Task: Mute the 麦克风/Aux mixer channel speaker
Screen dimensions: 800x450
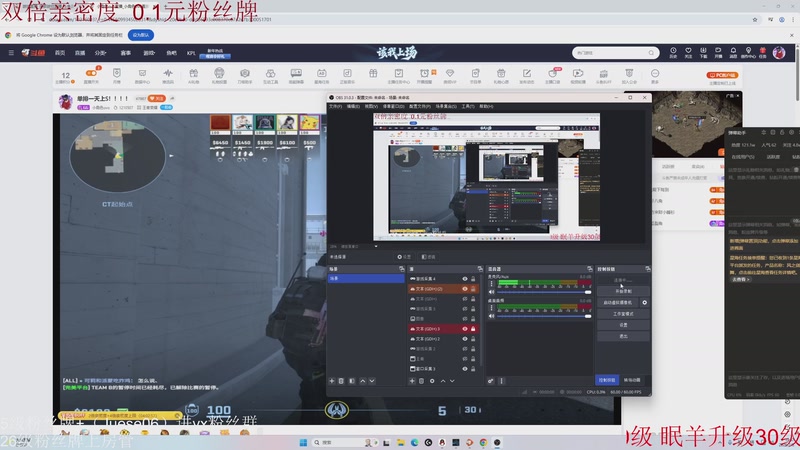Action: [491, 292]
